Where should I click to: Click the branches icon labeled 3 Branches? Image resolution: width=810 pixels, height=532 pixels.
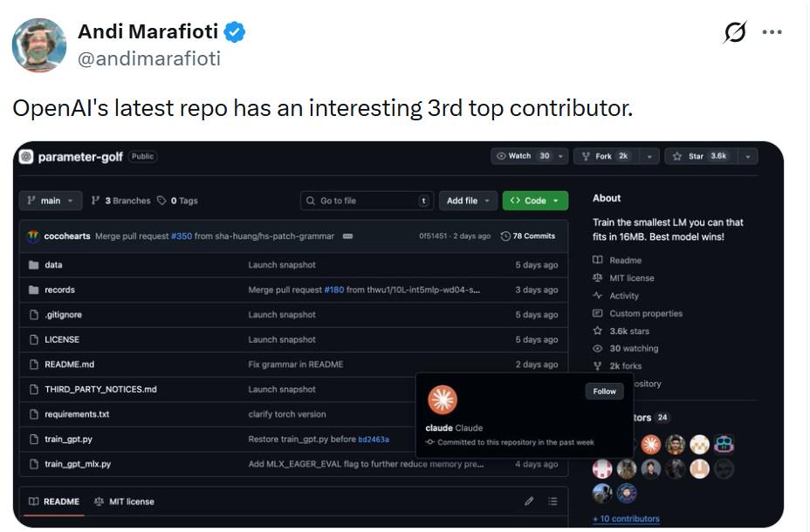pyautogui.click(x=96, y=201)
